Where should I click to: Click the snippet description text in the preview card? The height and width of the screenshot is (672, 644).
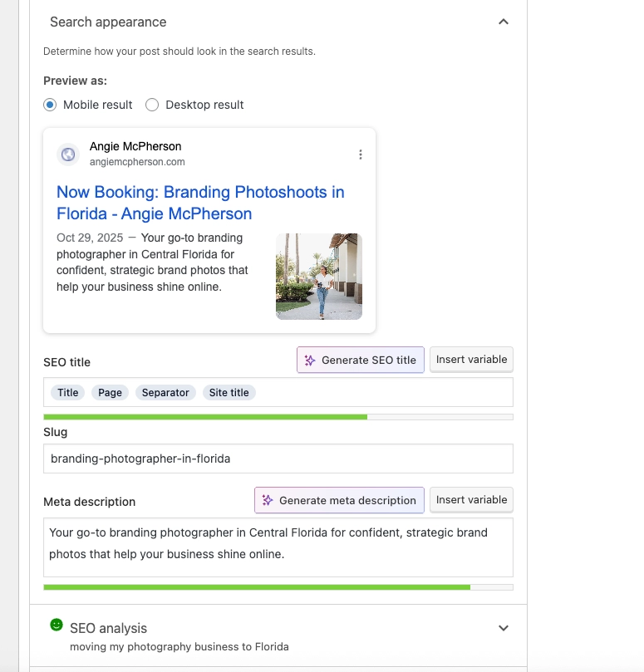[152, 262]
